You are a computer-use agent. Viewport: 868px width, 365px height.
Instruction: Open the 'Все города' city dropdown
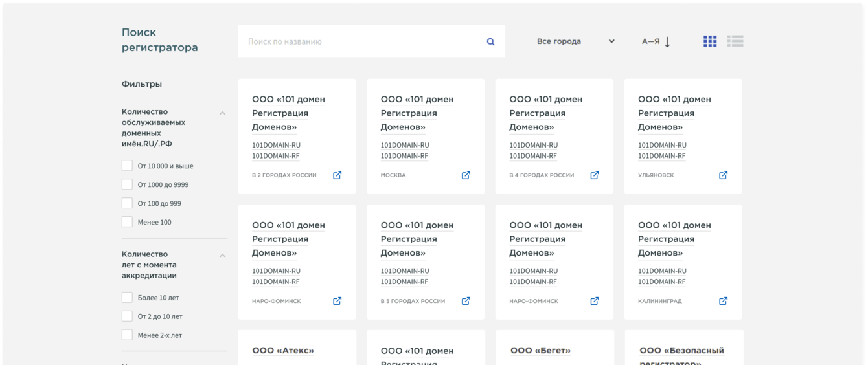click(576, 41)
